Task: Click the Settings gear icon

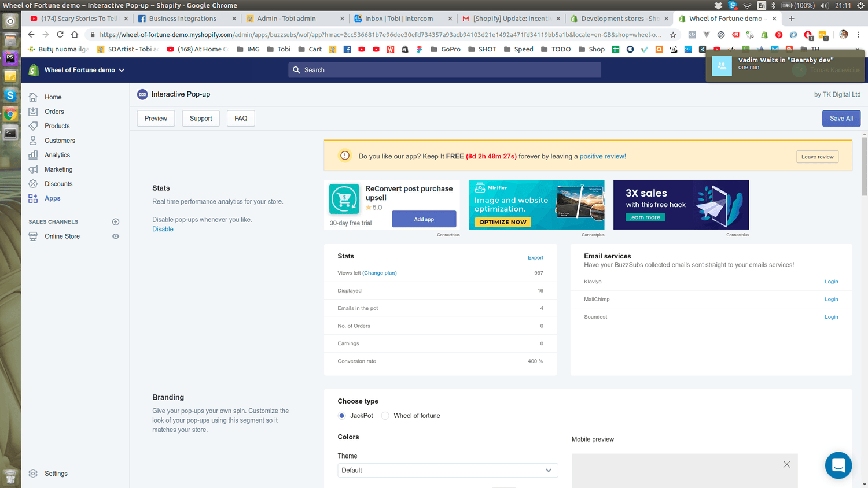Action: pyautogui.click(x=33, y=474)
